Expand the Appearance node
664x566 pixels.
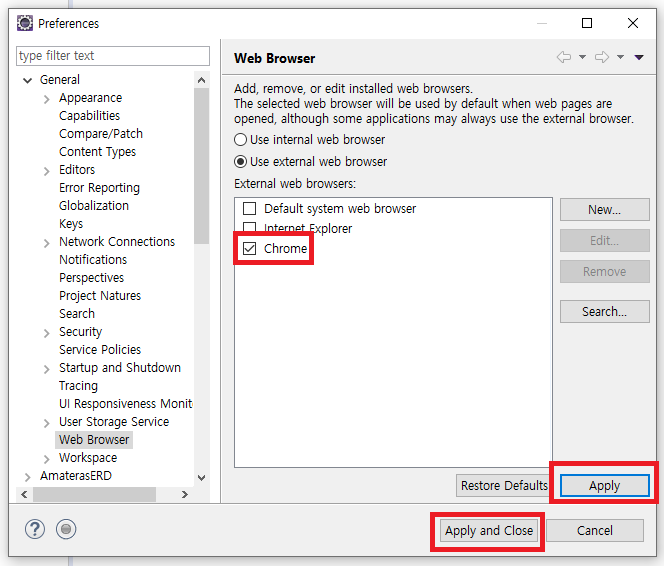pos(47,99)
